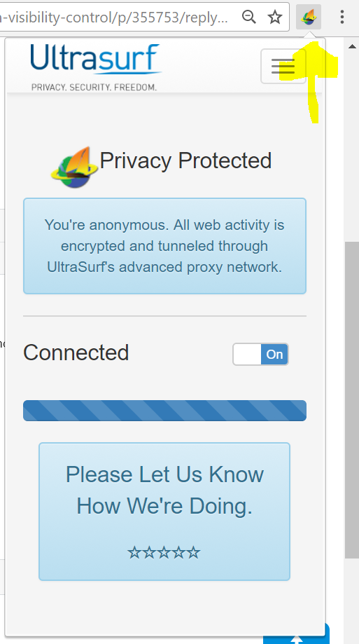This screenshot has height=644, width=359.
Task: Click the striped blue progress bar
Action: [164, 411]
